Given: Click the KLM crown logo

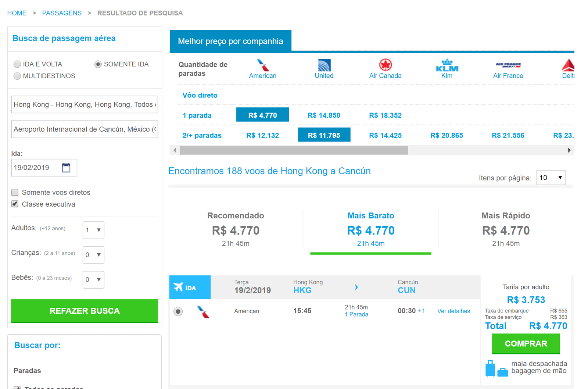Looking at the screenshot, I should tap(447, 65).
